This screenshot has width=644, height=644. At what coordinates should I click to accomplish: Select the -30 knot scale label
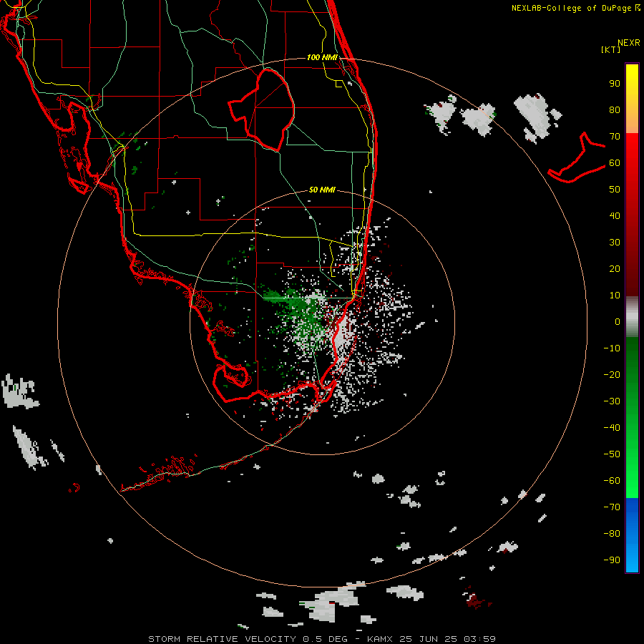[x=612, y=401]
